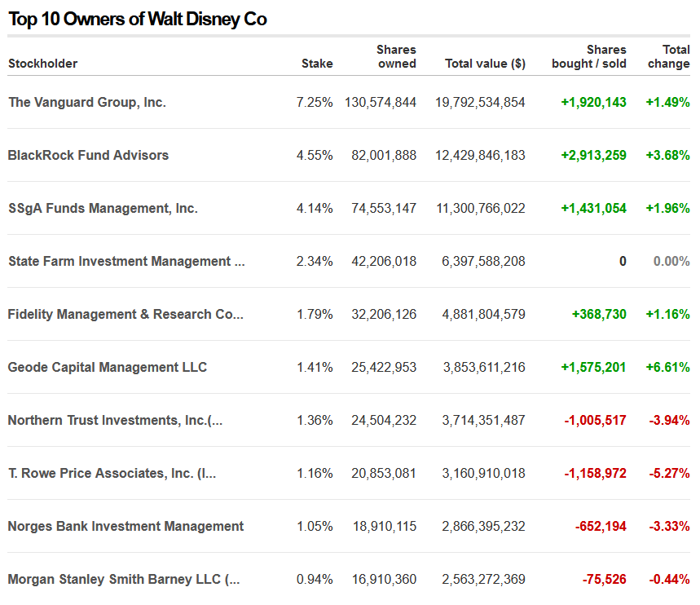Open BlackRock Fund Advisors stockholder entry
Viewport: 700px width, 605px height.
[88, 156]
